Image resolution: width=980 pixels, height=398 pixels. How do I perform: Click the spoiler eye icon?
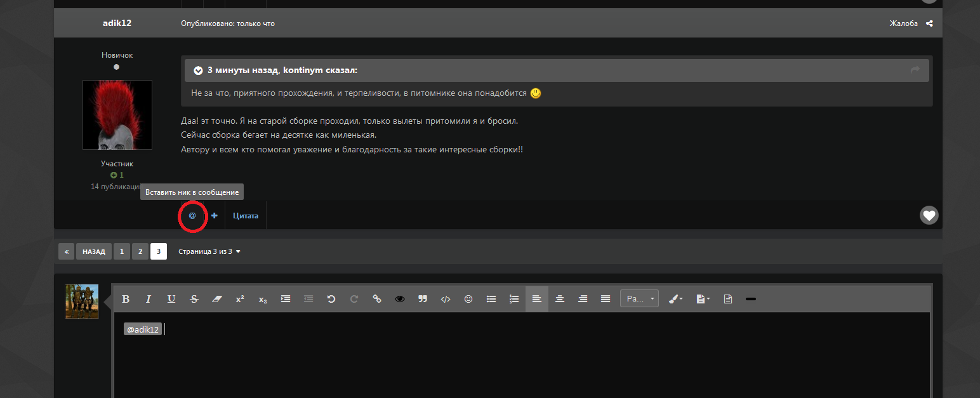(400, 299)
